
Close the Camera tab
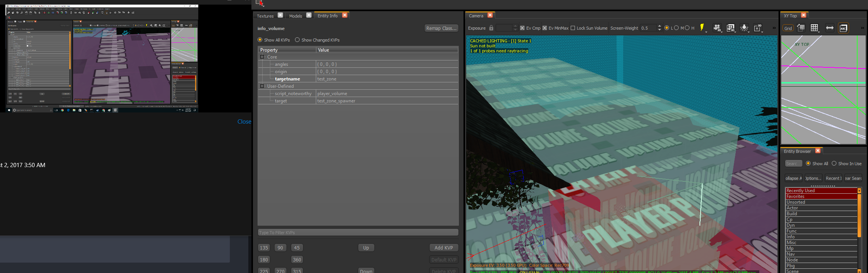coord(490,15)
